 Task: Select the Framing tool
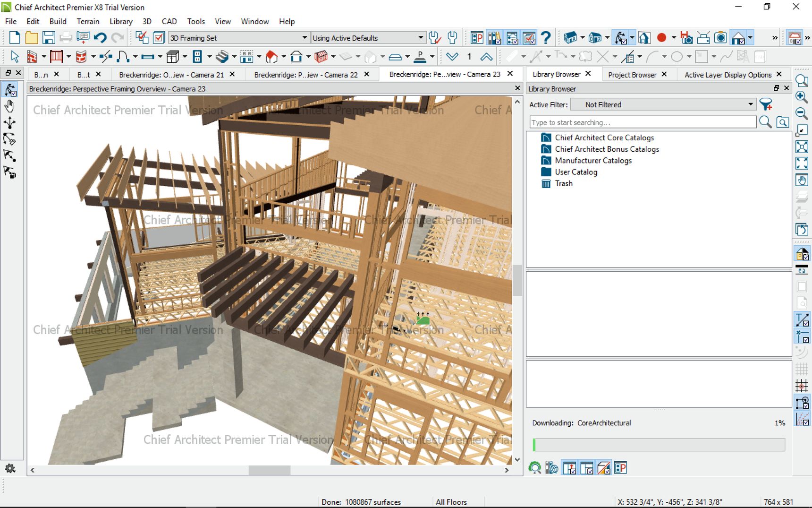point(321,57)
